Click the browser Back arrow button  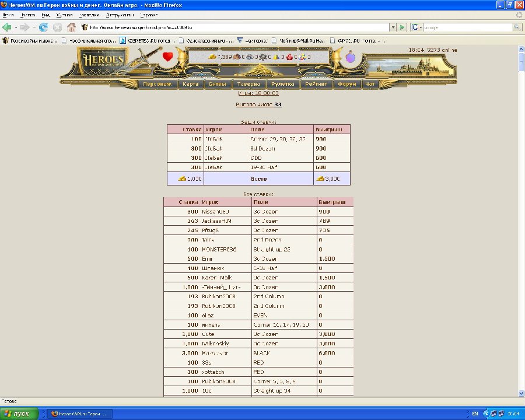7,27
